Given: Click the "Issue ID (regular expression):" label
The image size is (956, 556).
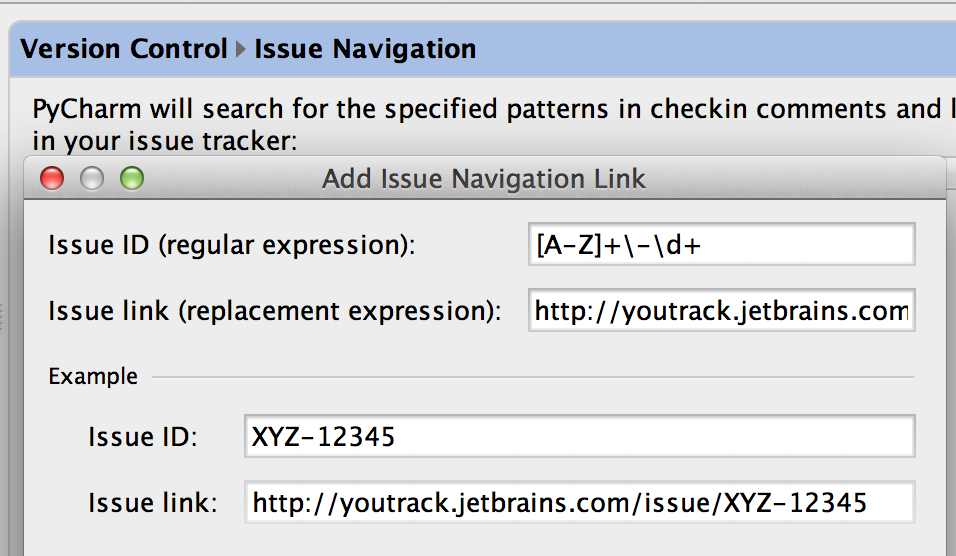Looking at the screenshot, I should point(232,245).
